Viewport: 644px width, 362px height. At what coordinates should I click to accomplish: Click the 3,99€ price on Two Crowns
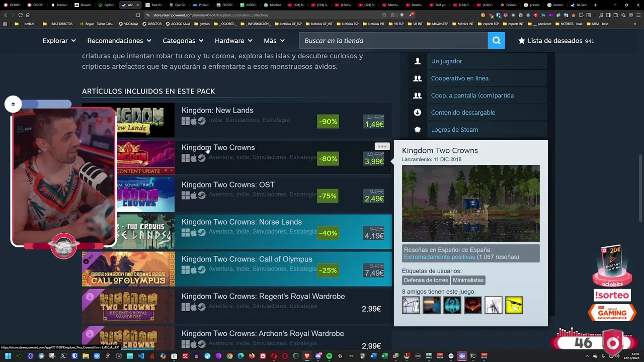(374, 161)
